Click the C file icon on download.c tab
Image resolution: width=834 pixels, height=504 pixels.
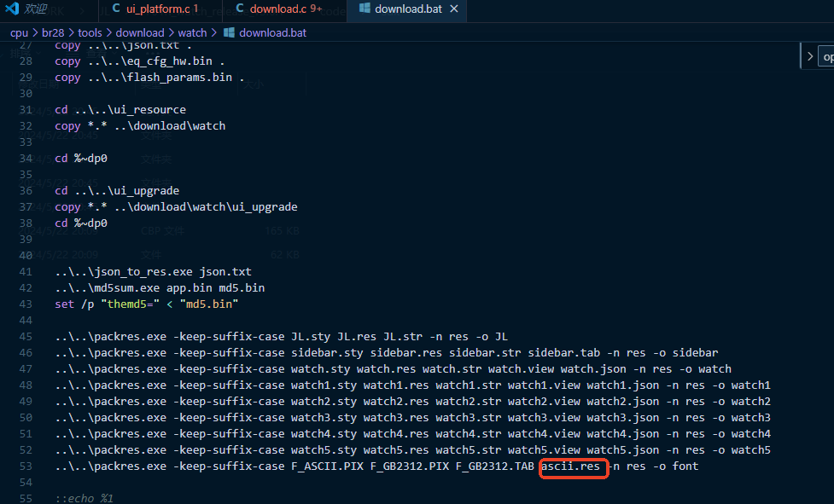pyautogui.click(x=240, y=9)
